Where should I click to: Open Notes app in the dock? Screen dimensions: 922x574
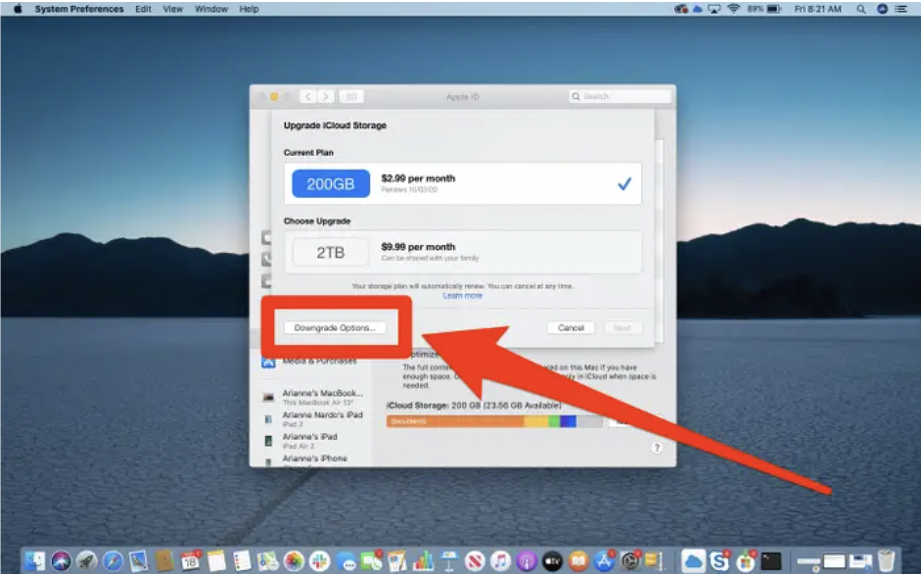(x=216, y=561)
